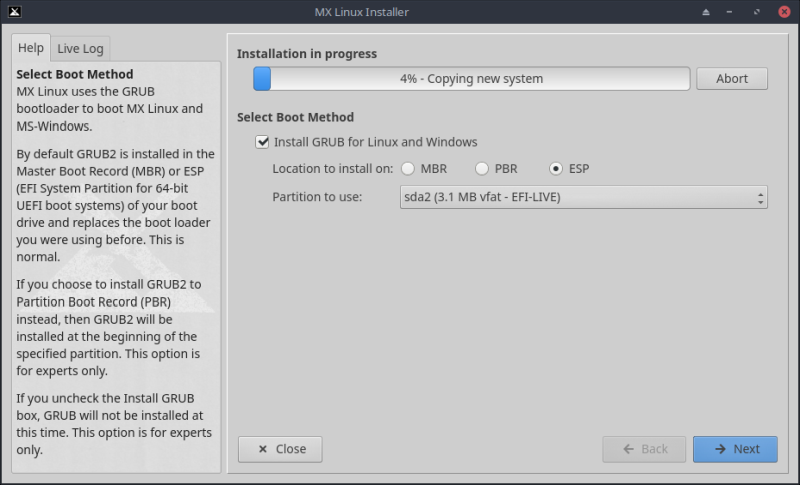Switch to the Help tab
Viewport: 800px width, 485px height.
(31, 48)
